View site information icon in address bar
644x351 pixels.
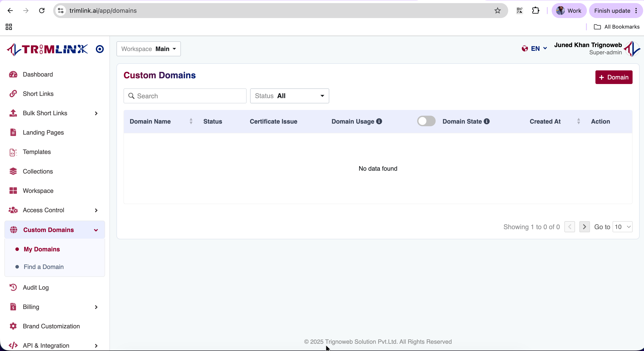[60, 11]
